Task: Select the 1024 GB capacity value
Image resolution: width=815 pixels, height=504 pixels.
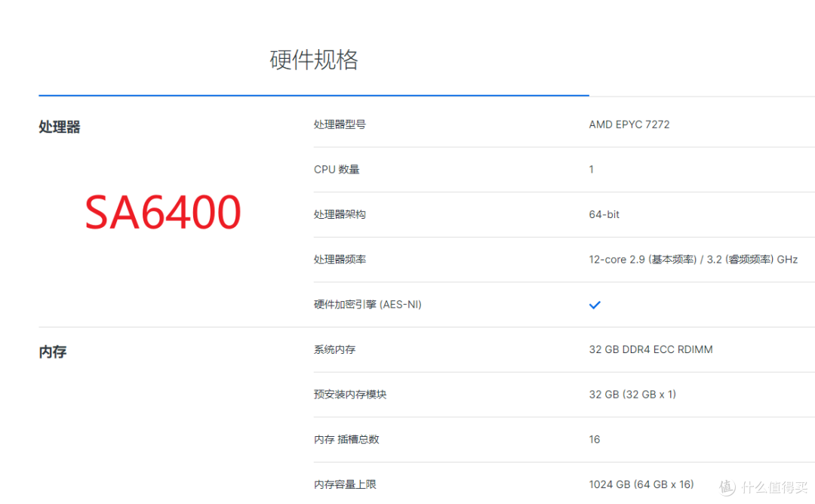Action: point(641,484)
